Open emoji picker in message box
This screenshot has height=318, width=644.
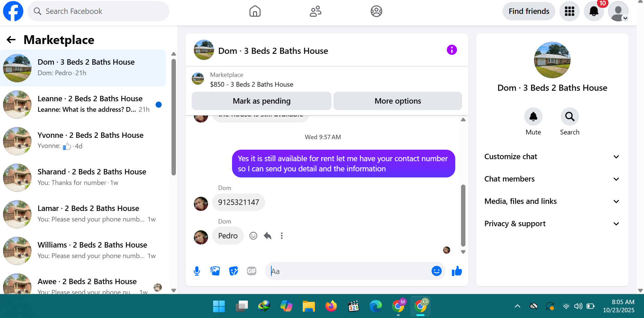(x=436, y=271)
